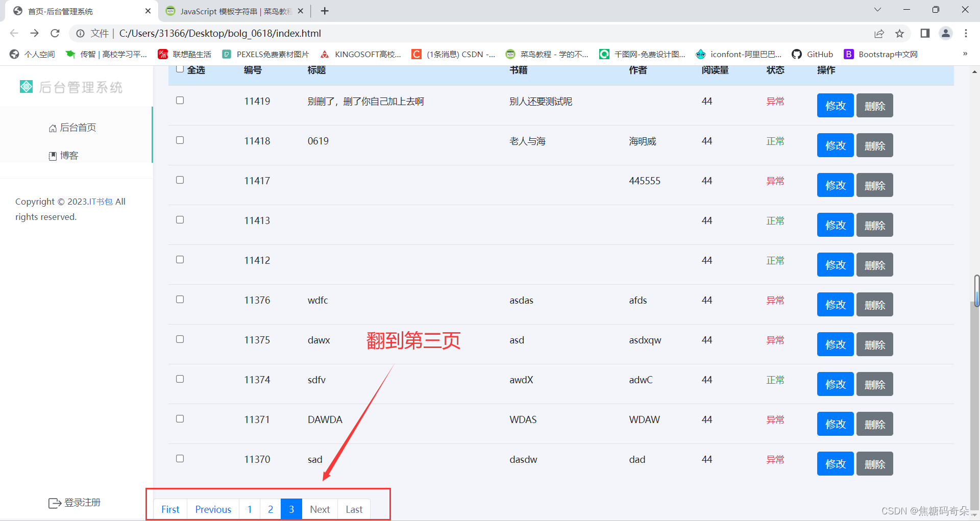Open the 千图网 bookmark
The width and height of the screenshot is (980, 521).
(x=642, y=54)
